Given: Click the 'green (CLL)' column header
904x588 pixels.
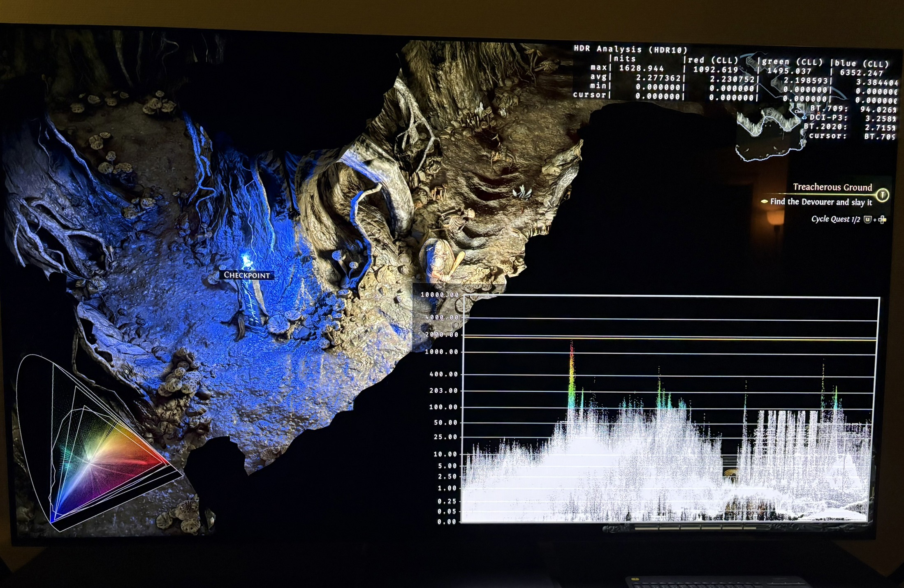Looking at the screenshot, I should [793, 62].
